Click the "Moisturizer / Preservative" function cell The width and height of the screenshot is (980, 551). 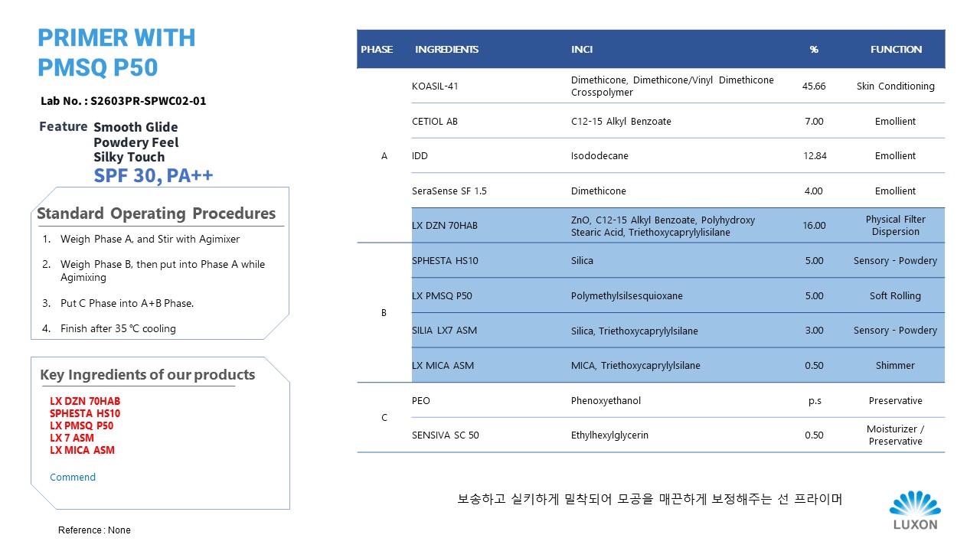[895, 435]
